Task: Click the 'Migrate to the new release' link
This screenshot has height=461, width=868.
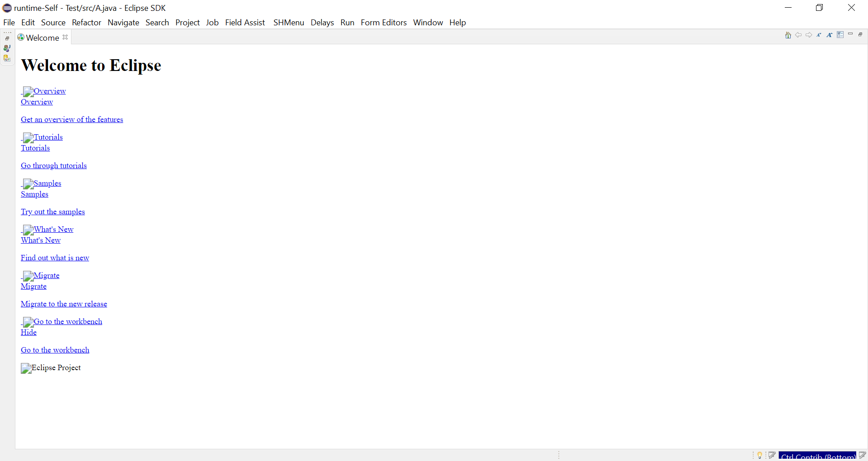Action: click(x=64, y=304)
